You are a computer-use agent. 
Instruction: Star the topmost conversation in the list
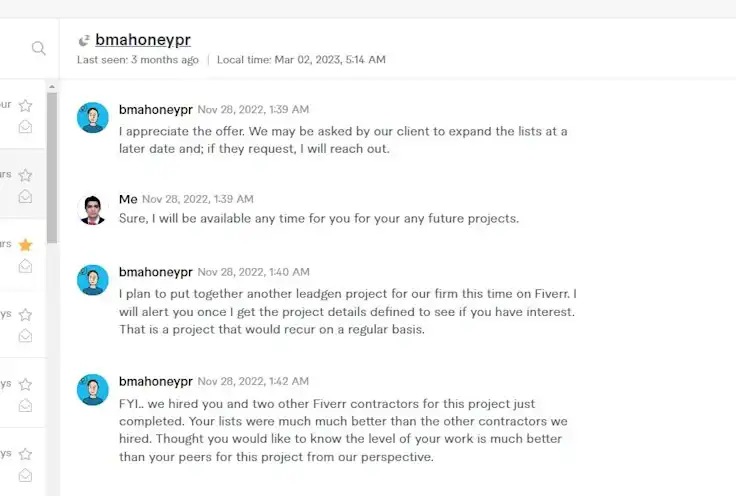25,106
